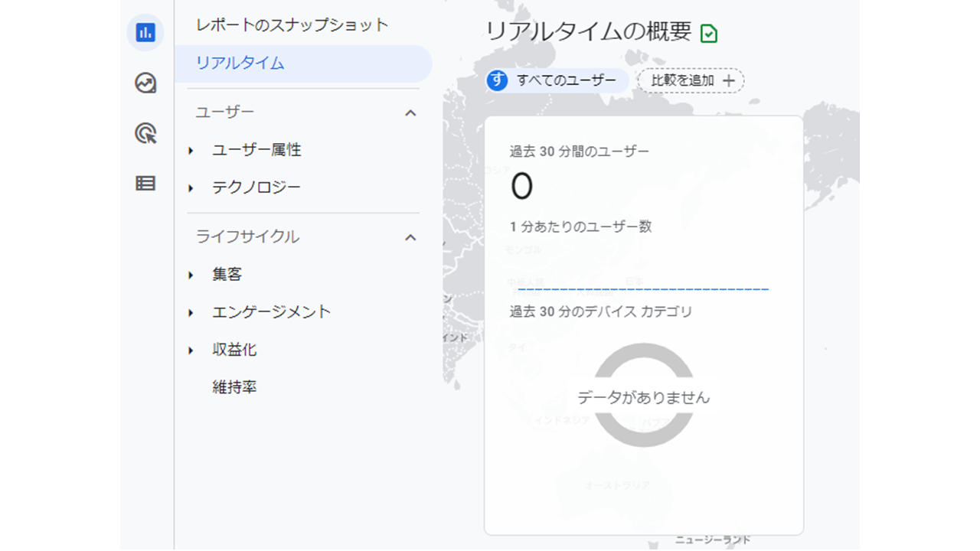Click the plus icon inside 比較を追加
This screenshot has width=980, height=551.
[730, 80]
